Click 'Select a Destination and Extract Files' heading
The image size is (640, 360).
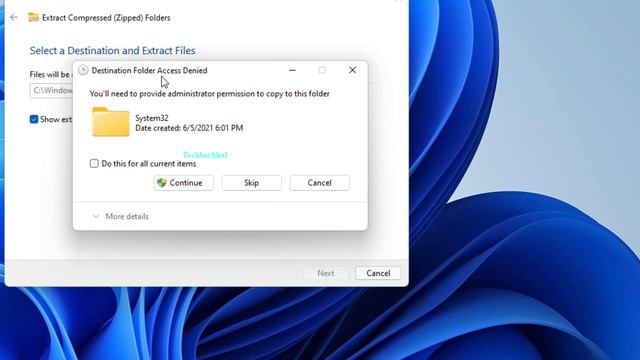coord(112,51)
